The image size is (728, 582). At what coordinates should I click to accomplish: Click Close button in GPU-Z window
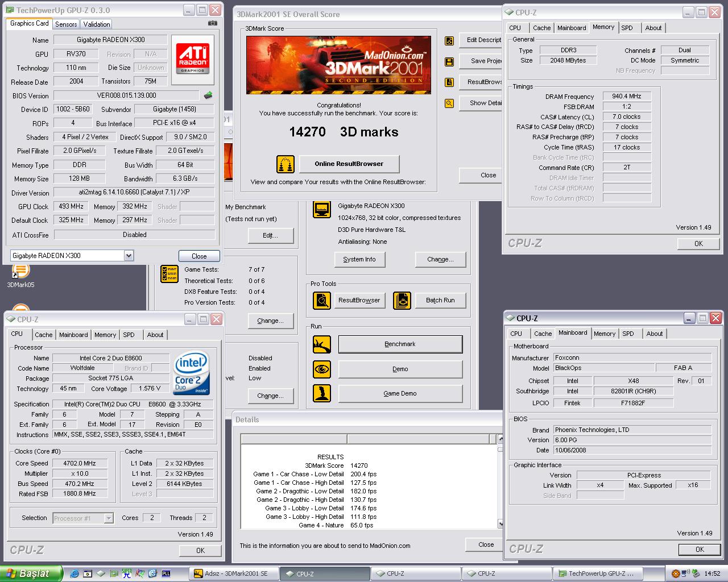(x=199, y=256)
